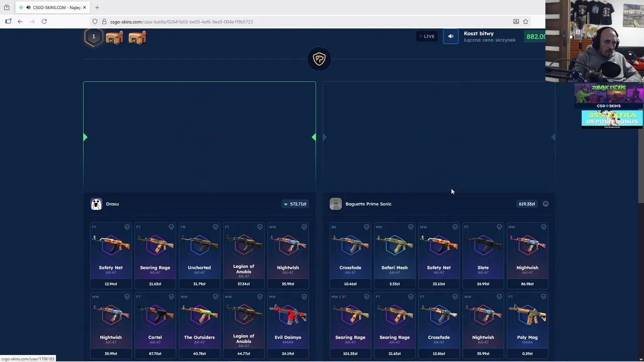Click the 882.00 battle cost value
The height and width of the screenshot is (362, 644).
535,37
